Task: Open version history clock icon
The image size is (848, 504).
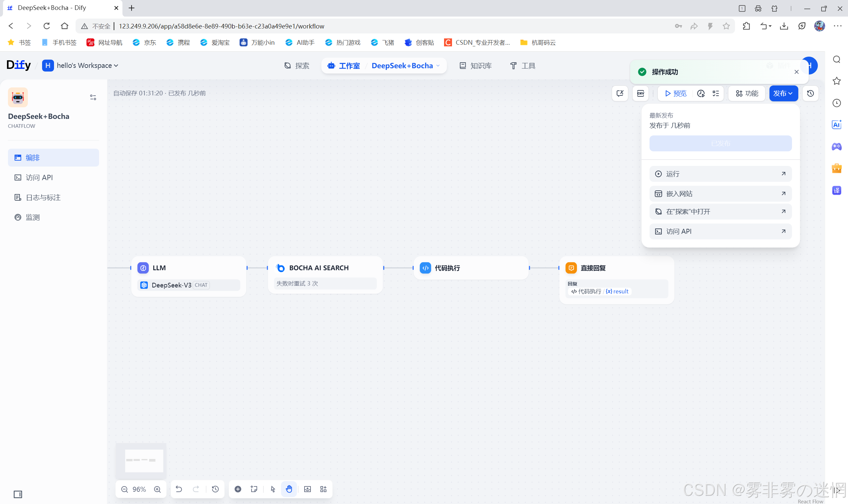Action: pyautogui.click(x=810, y=93)
